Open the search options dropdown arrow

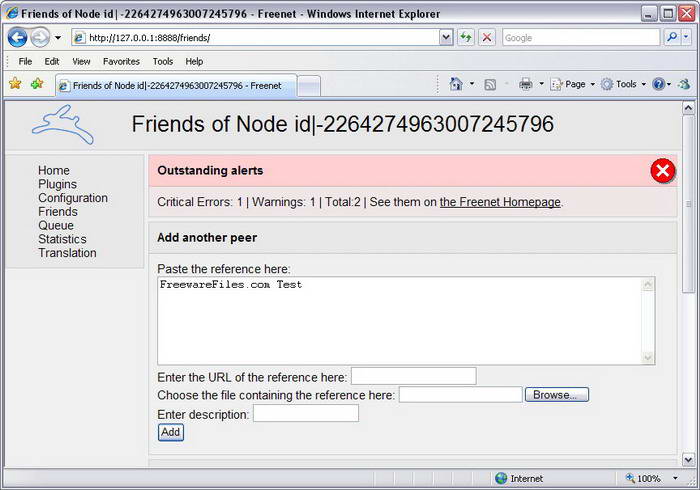pyautogui.click(x=686, y=37)
